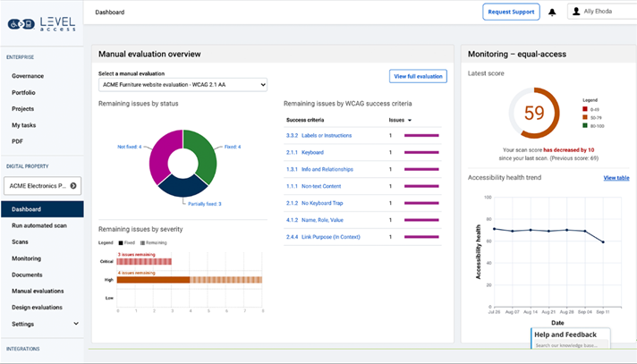Click the Jul 26 trend data point
This screenshot has height=364, width=637.
coord(494,229)
